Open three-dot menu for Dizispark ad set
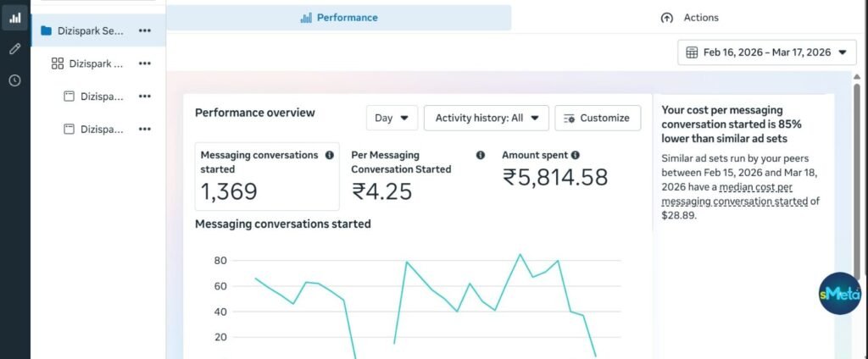This screenshot has width=868, height=359. [x=144, y=64]
